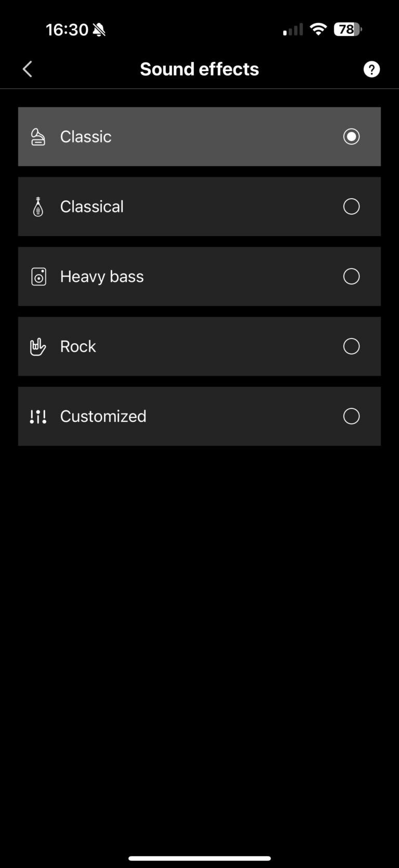Tap the speaker icon beside Heavy bass
This screenshot has width=399, height=868.
point(38,277)
